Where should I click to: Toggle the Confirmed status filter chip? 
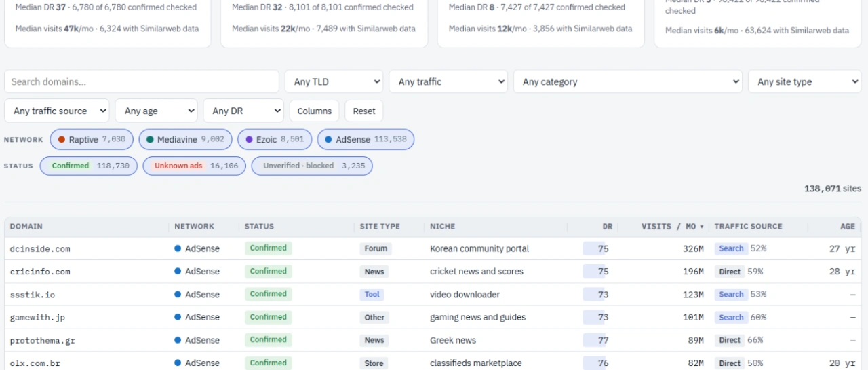pyautogui.click(x=89, y=166)
